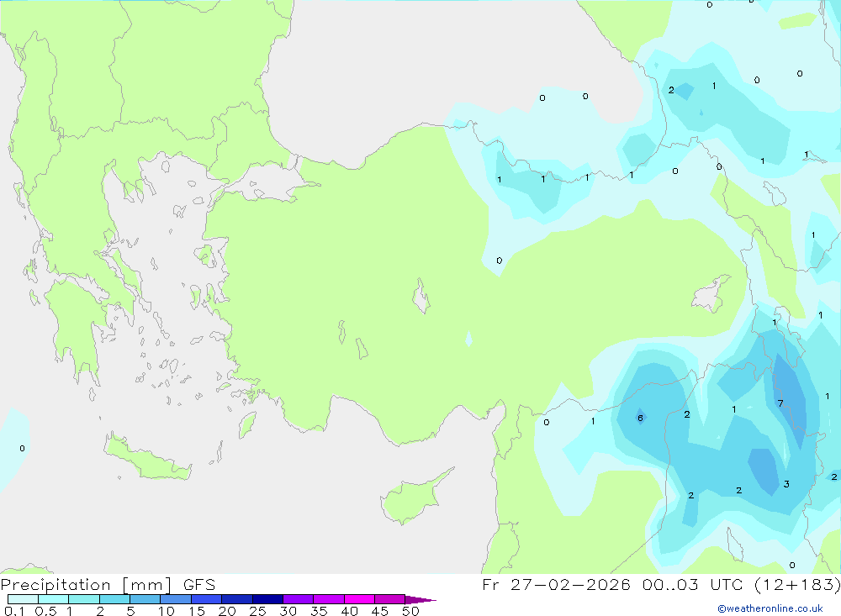Image resolution: width=841 pixels, height=616 pixels.
Task: Click the "50" legend scale label
Action: (410, 611)
